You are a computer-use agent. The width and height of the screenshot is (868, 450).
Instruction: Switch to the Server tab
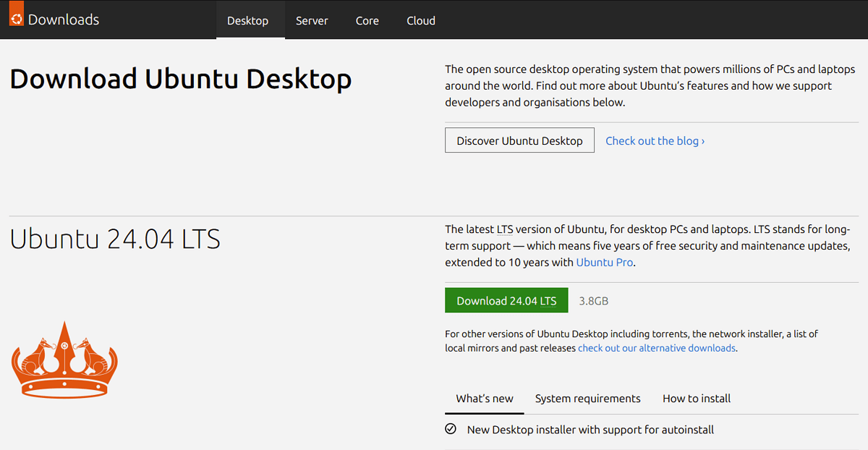[312, 20]
